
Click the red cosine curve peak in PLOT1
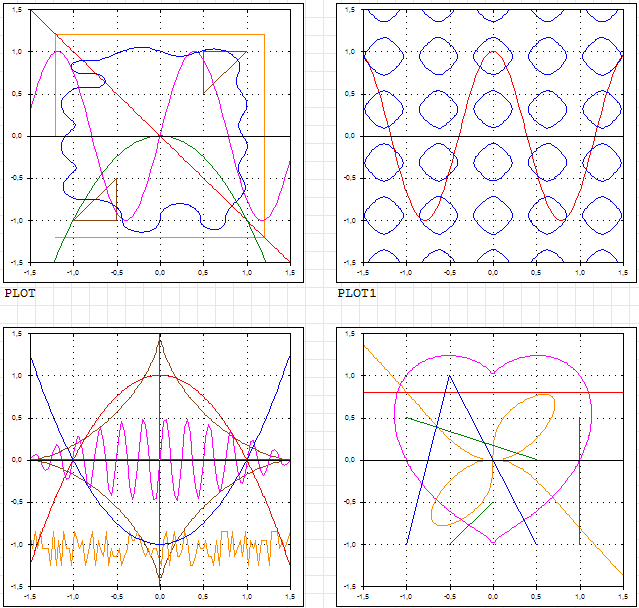(492, 52)
